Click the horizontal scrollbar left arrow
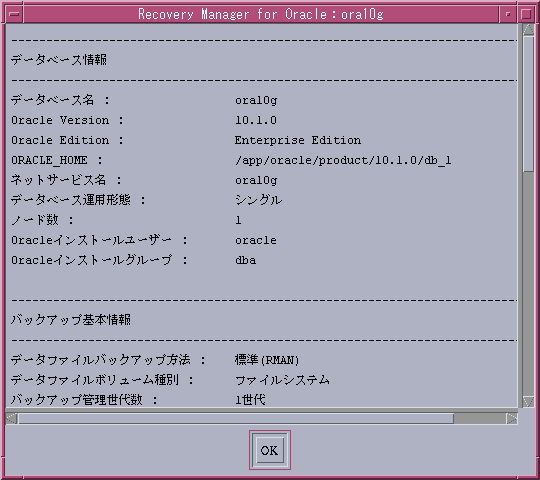This screenshot has height=480, width=540. point(12,418)
